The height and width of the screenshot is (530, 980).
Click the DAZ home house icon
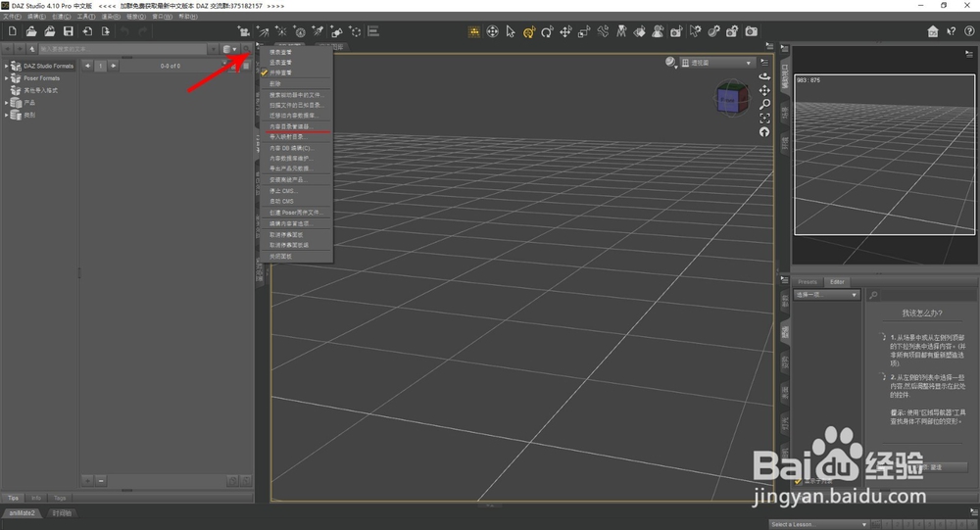click(x=933, y=31)
